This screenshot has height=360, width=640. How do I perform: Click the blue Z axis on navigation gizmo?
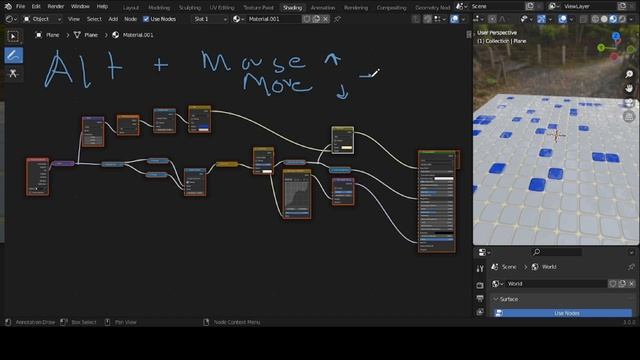click(x=616, y=36)
